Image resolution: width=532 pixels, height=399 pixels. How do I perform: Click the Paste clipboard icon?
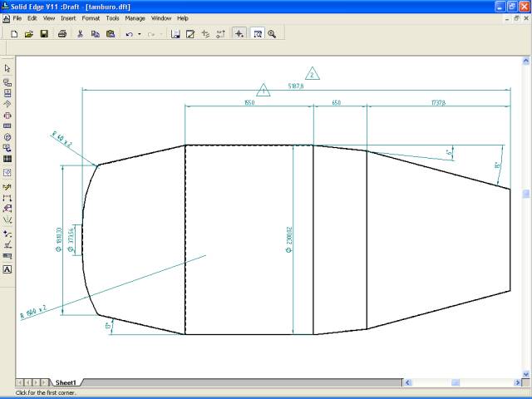[x=110, y=34]
